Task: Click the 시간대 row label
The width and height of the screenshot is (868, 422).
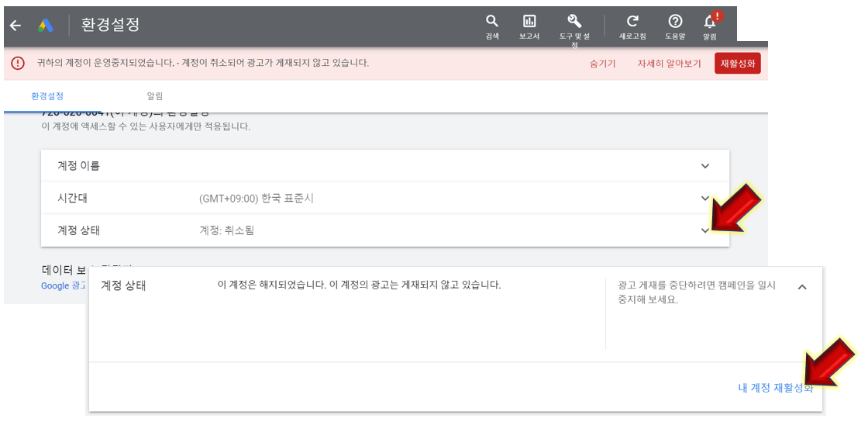Action: click(72, 199)
